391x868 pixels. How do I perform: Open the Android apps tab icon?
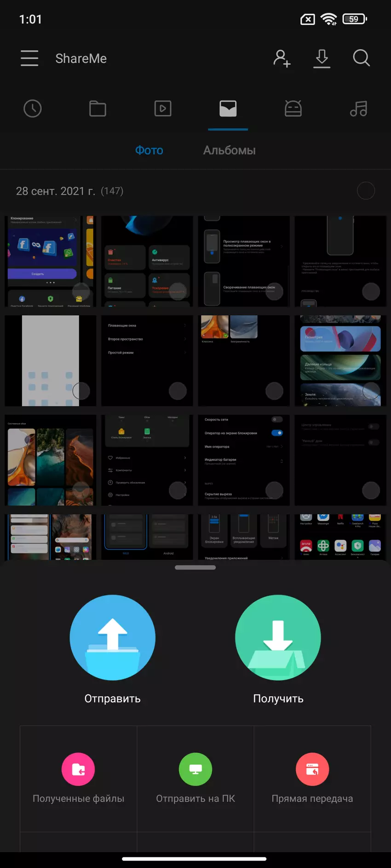point(293,109)
